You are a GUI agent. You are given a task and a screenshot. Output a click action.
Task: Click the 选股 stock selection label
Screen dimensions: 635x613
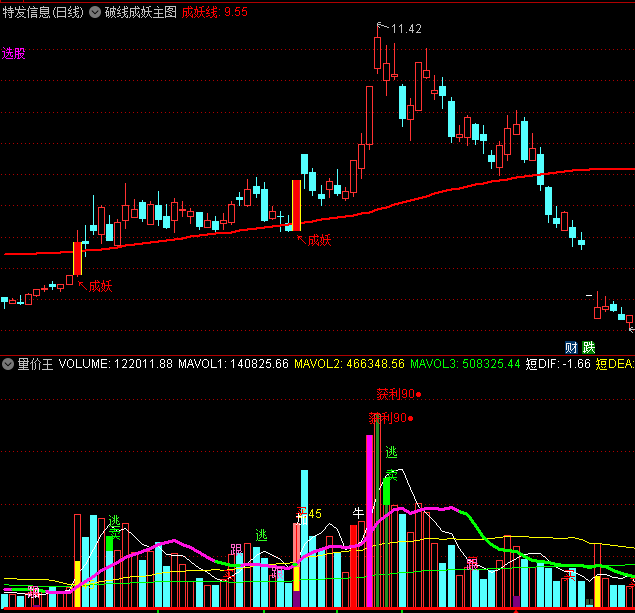[x=13, y=53]
